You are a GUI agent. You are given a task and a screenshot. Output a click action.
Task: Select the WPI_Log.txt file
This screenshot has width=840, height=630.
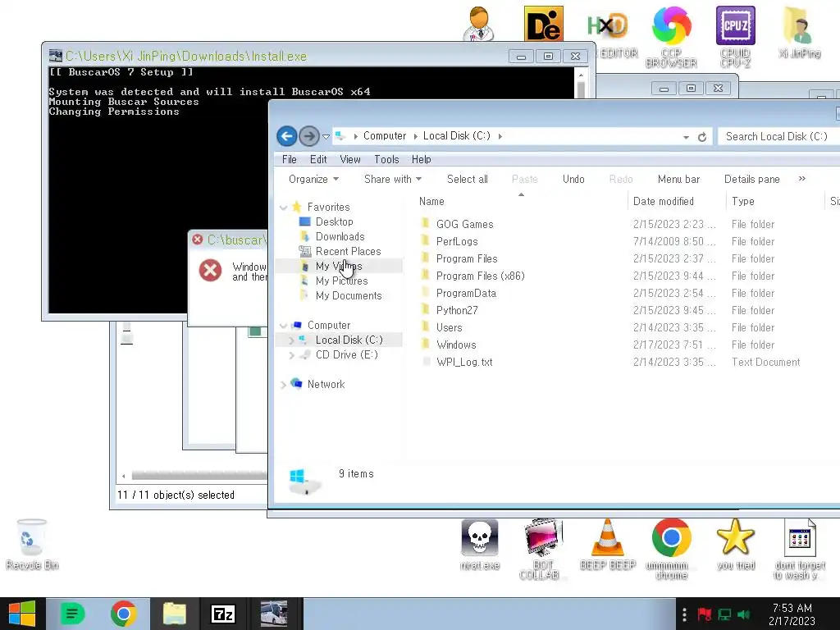coord(464,362)
